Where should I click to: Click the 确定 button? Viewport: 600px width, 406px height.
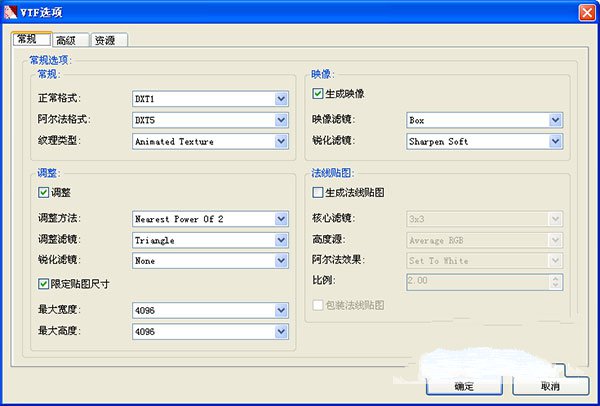pyautogui.click(x=464, y=386)
